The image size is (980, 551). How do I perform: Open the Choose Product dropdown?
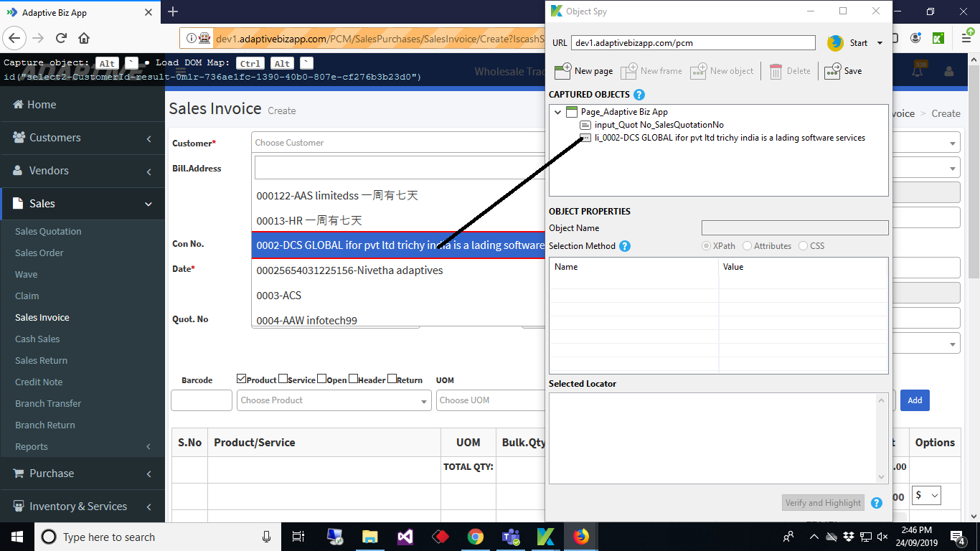pos(334,400)
